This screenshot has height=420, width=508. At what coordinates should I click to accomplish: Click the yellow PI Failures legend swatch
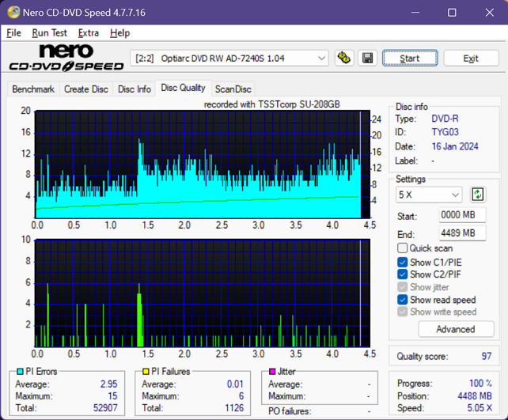[x=146, y=371]
